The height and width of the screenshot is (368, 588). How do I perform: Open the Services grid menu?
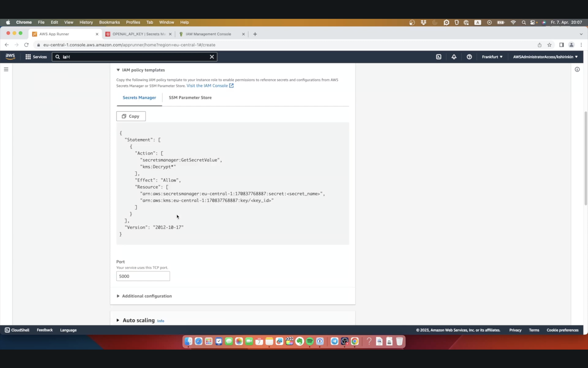36,57
